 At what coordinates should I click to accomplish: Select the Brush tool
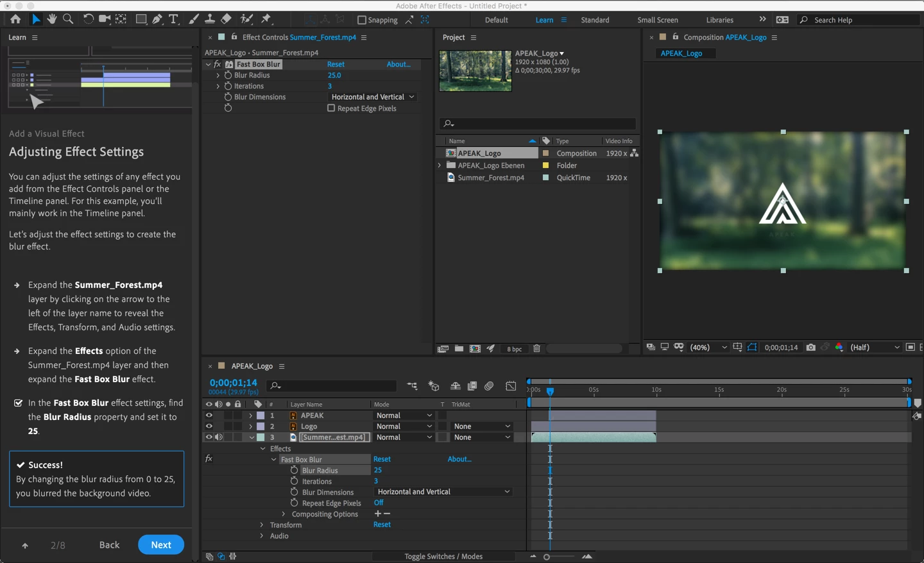coord(194,19)
